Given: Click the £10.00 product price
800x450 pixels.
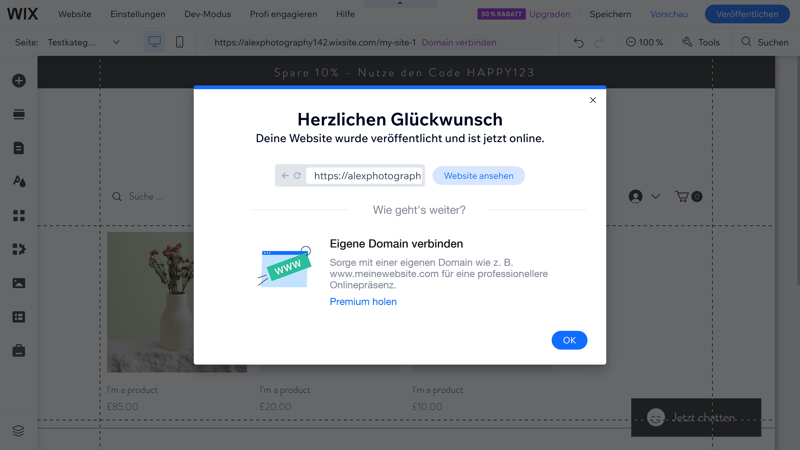Looking at the screenshot, I should point(428,407).
